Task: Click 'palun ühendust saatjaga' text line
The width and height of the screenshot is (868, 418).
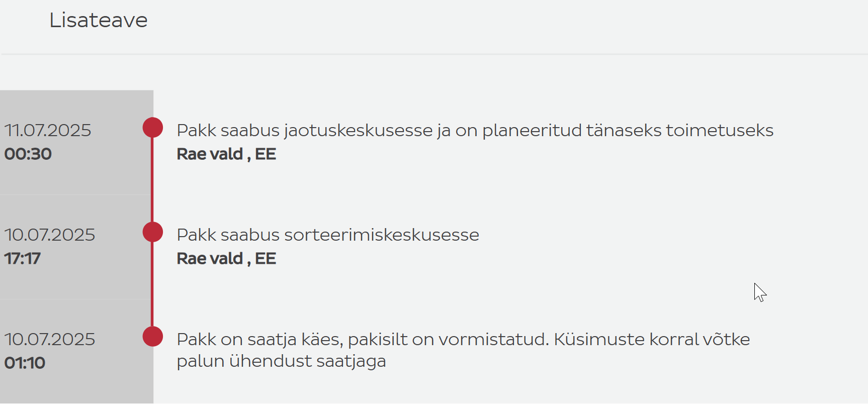Action: [x=281, y=361]
